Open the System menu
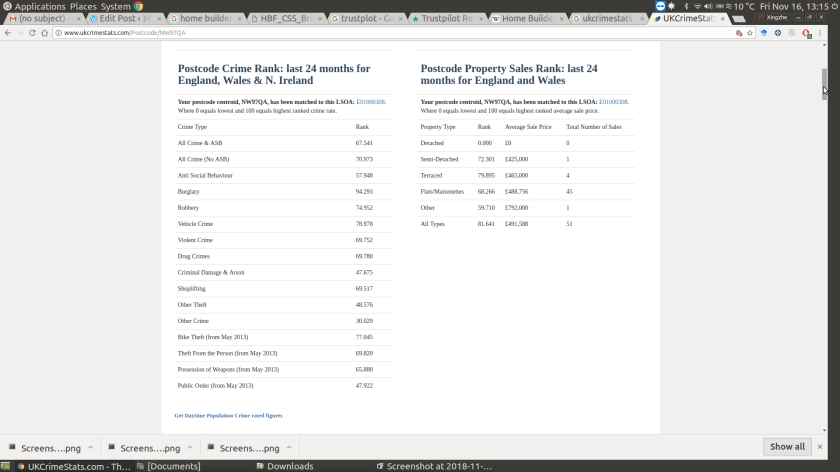Screen dimensions: 840x472 coord(115,6)
